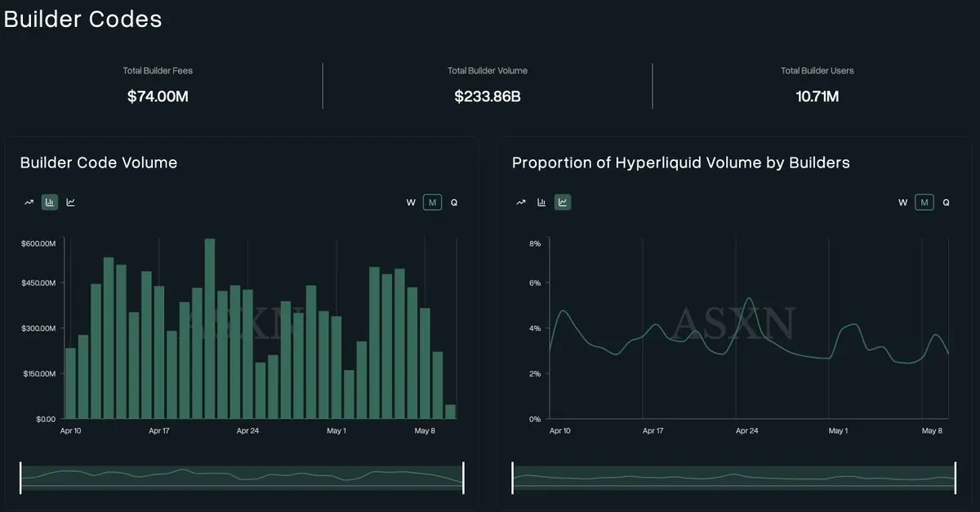Select bar chart icon in Proportion of Hyperliquid chart
Screen dimensions: 980x512
[x=541, y=203]
